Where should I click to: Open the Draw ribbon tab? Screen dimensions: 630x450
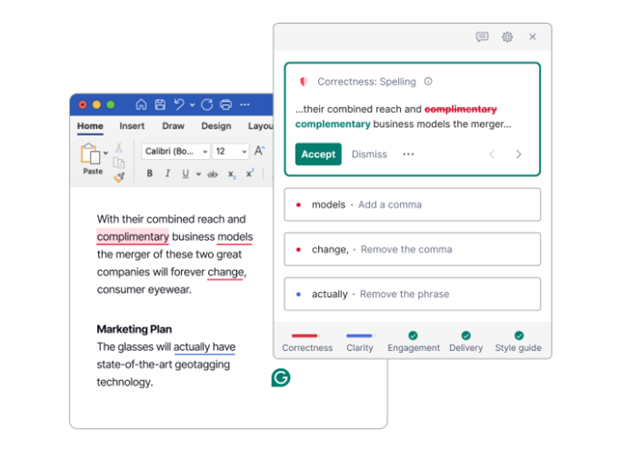pyautogui.click(x=173, y=126)
